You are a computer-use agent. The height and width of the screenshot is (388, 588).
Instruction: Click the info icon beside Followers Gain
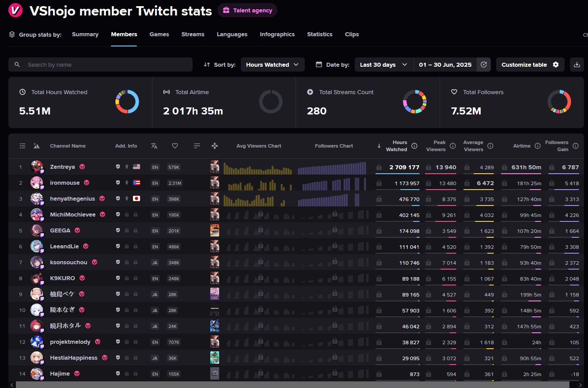click(x=576, y=146)
